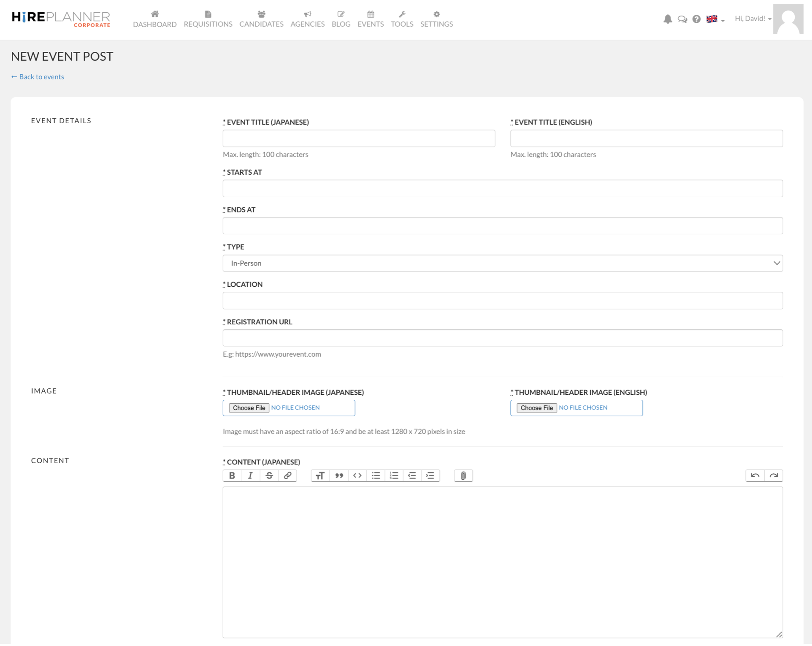Expand the language selector with UK flag
Viewport: 812px width, 646px height.
tap(714, 19)
